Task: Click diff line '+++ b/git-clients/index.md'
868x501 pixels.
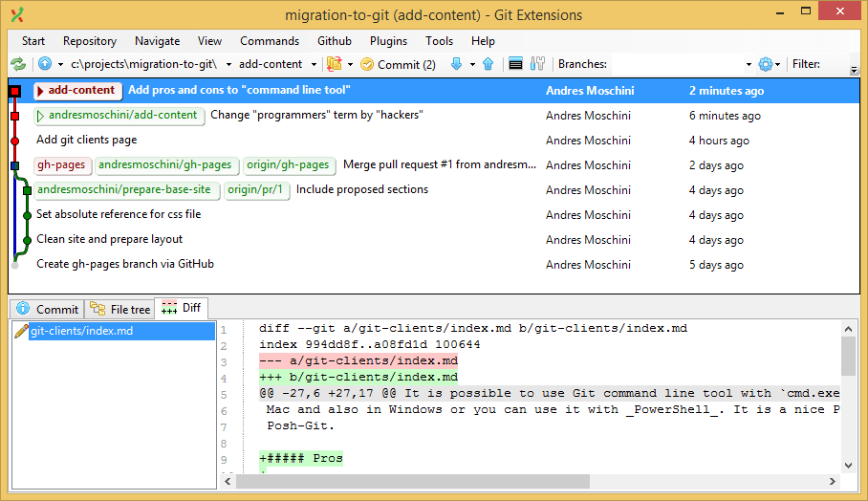Action: tap(358, 378)
